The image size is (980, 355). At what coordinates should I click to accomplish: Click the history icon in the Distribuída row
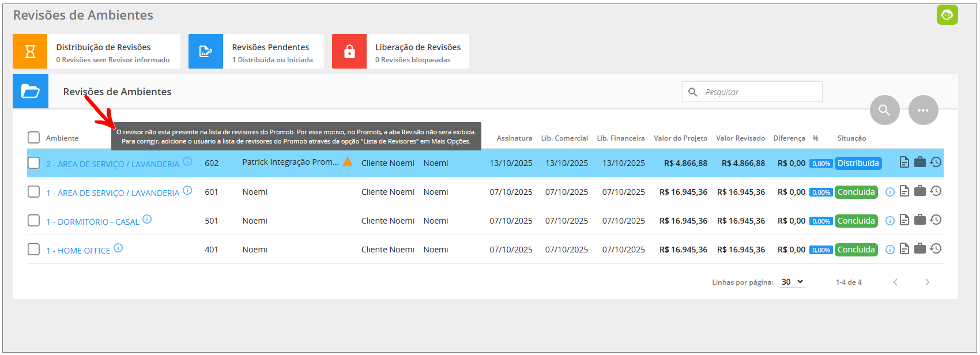[x=936, y=163]
